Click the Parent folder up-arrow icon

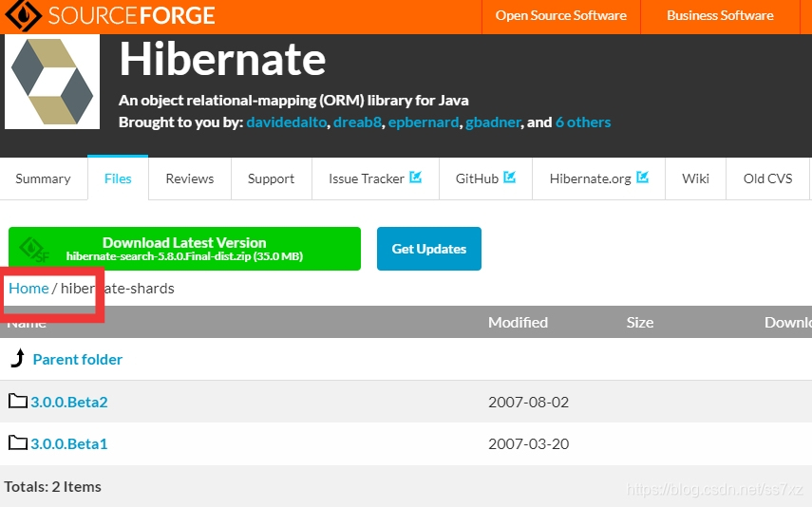click(x=18, y=358)
